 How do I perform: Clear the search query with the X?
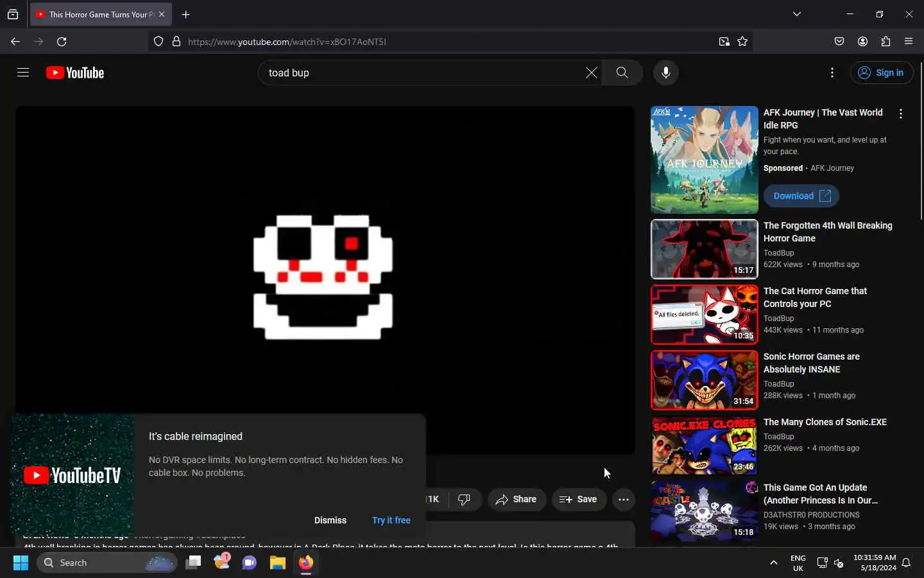click(591, 73)
